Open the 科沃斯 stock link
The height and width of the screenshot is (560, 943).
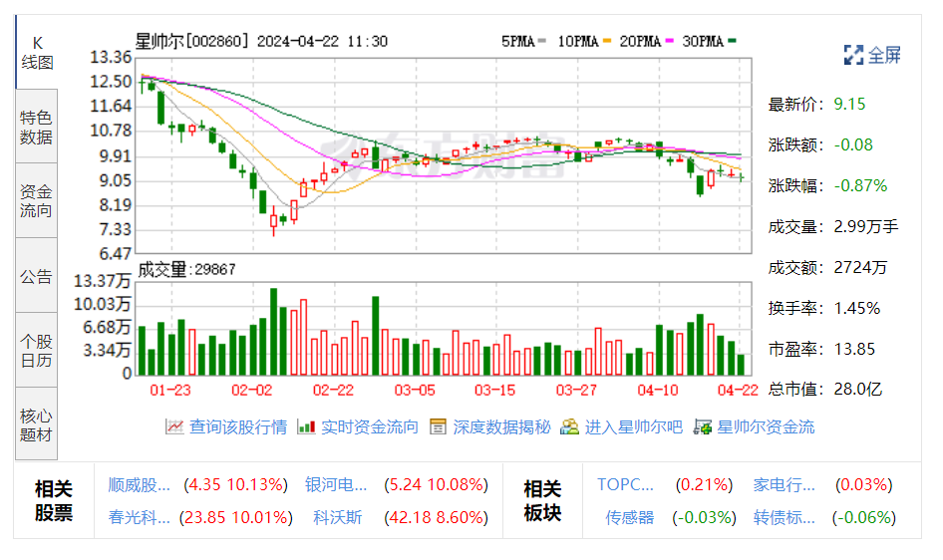(x=338, y=517)
